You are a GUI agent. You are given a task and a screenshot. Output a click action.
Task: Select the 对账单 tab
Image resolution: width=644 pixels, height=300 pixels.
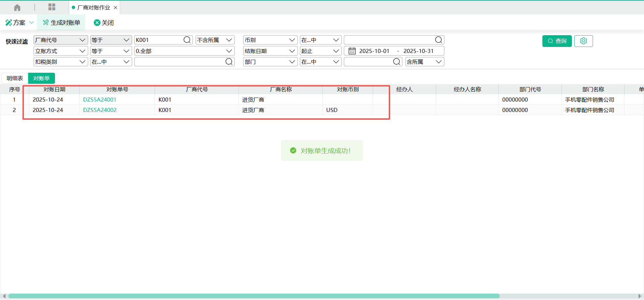click(41, 78)
